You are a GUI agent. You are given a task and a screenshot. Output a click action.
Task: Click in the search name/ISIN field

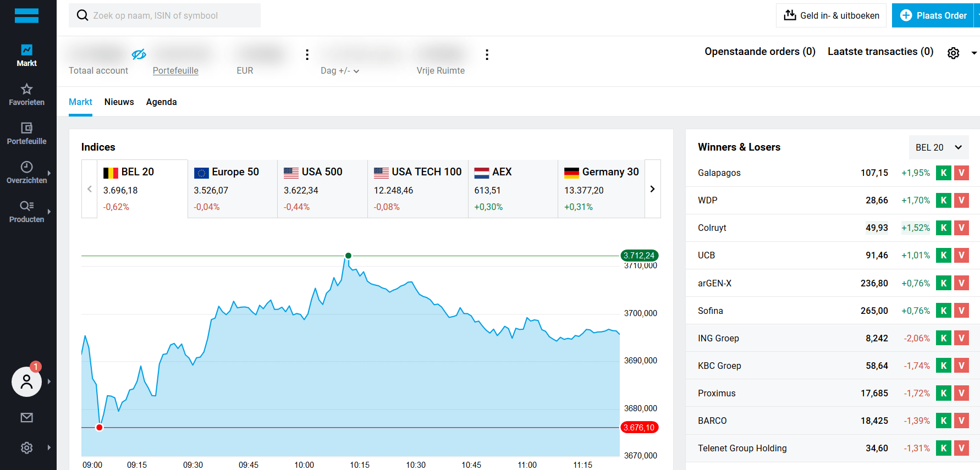164,15
